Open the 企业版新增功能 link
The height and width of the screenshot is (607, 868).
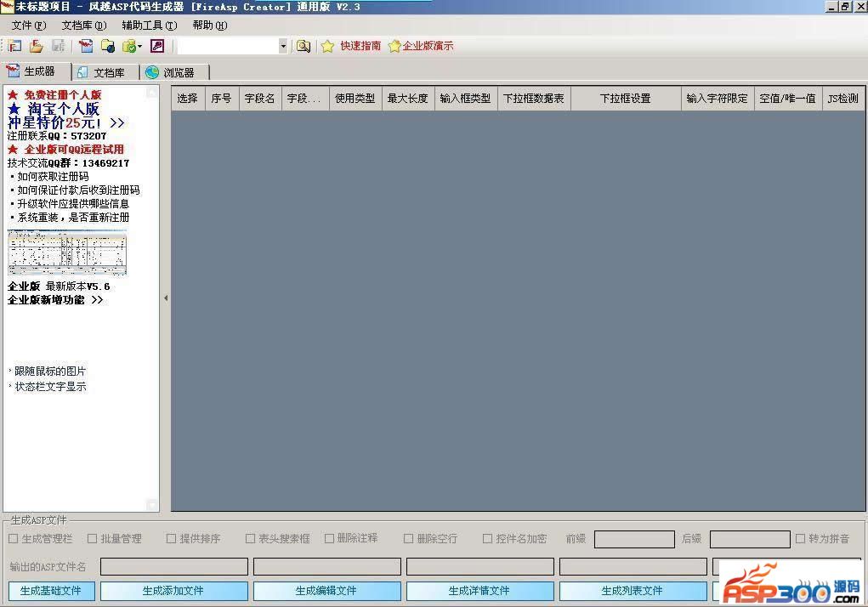pos(55,300)
